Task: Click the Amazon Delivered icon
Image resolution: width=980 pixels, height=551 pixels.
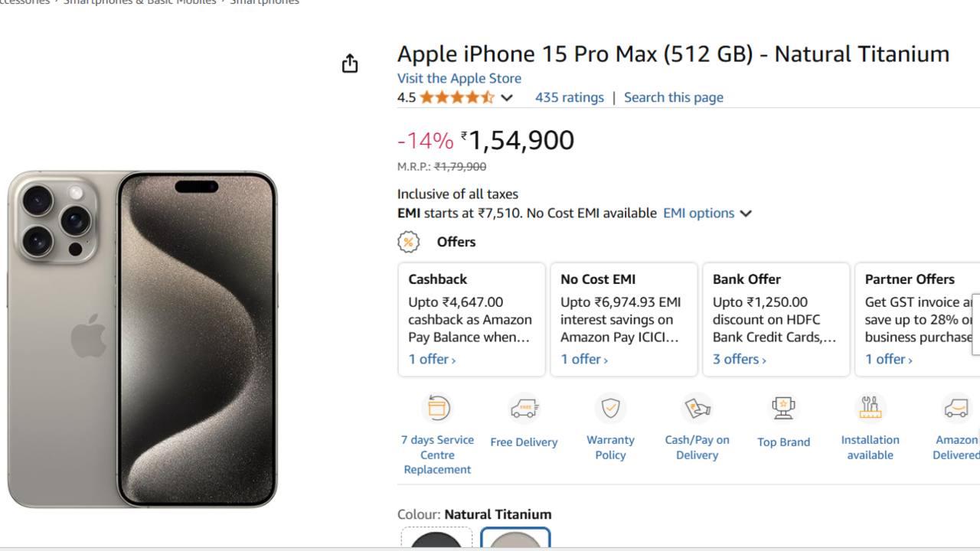Action: tap(956, 408)
